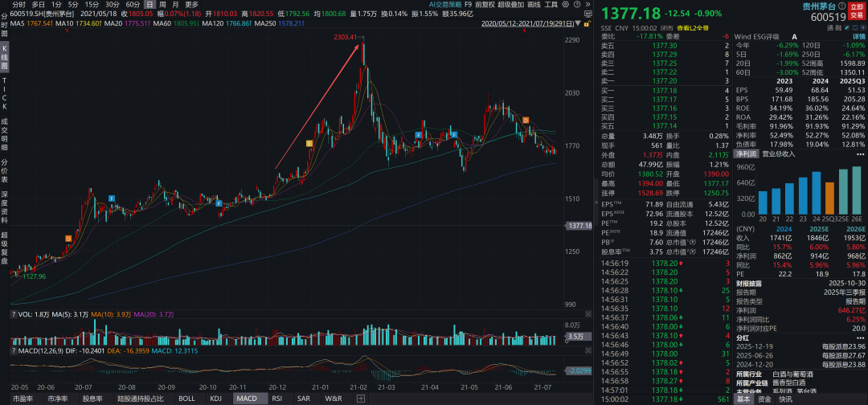This screenshot has width=868, height=405.
Task: Open the 超级复盘 sidebar view
Action: [x=5, y=247]
